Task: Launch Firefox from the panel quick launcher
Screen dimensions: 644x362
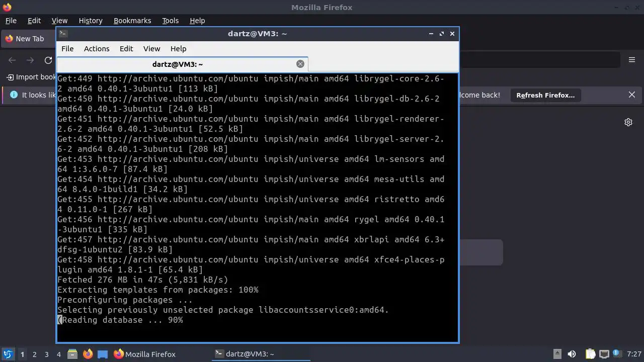Action: [x=88, y=354]
